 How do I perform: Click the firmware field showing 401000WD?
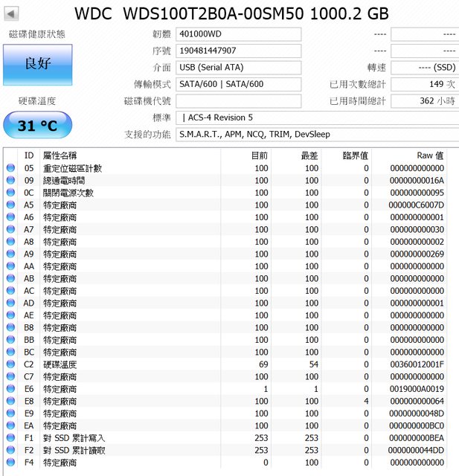[x=238, y=34]
